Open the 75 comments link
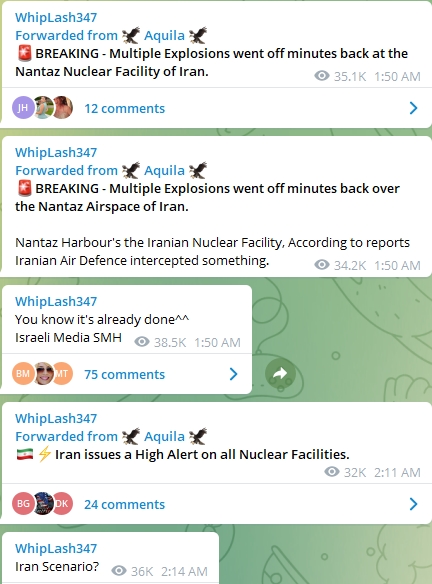432x584 pixels. 124,374
